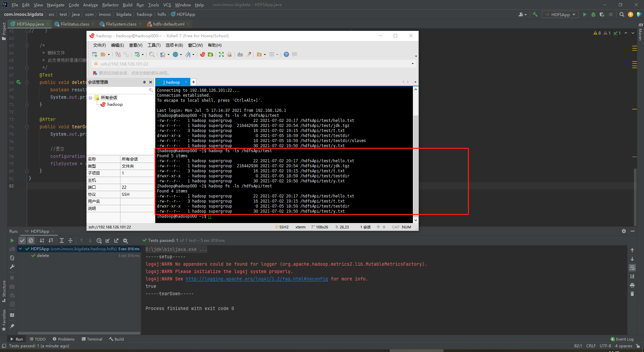Launch Xftp from the Xshell toolbar
This screenshot has width=644, height=352.
(211, 54)
